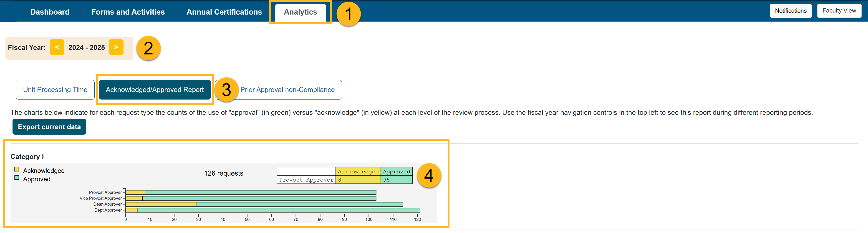Click green Approved legend swatch

click(x=17, y=178)
